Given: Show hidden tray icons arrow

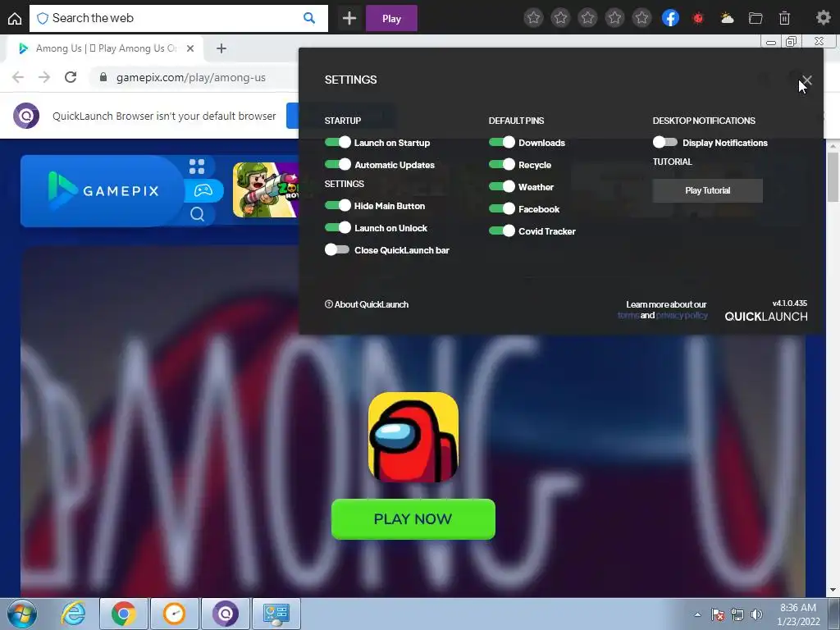Looking at the screenshot, I should coord(697,614).
